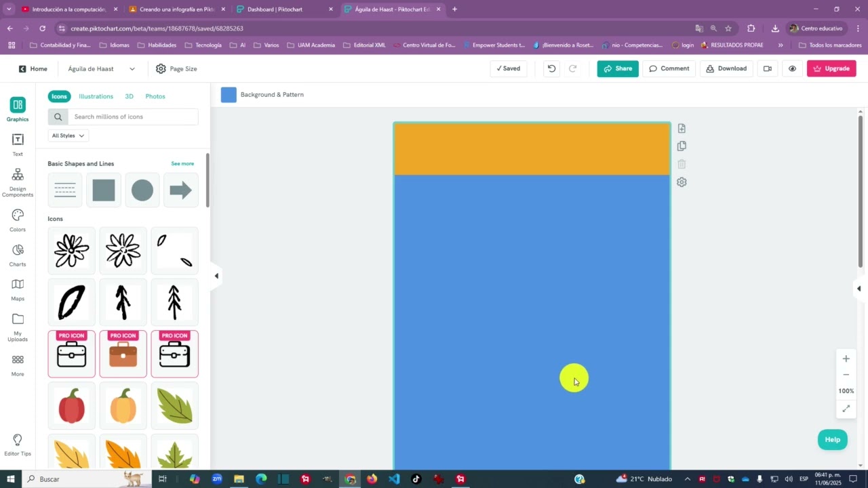Zoom out with the minus button
Screen dimensions: 868x488
click(846, 375)
